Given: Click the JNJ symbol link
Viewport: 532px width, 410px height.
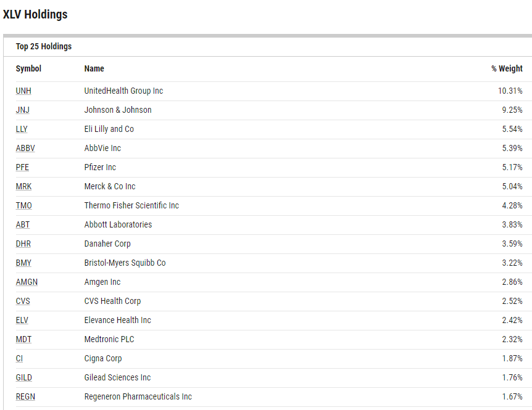Looking at the screenshot, I should point(23,110).
